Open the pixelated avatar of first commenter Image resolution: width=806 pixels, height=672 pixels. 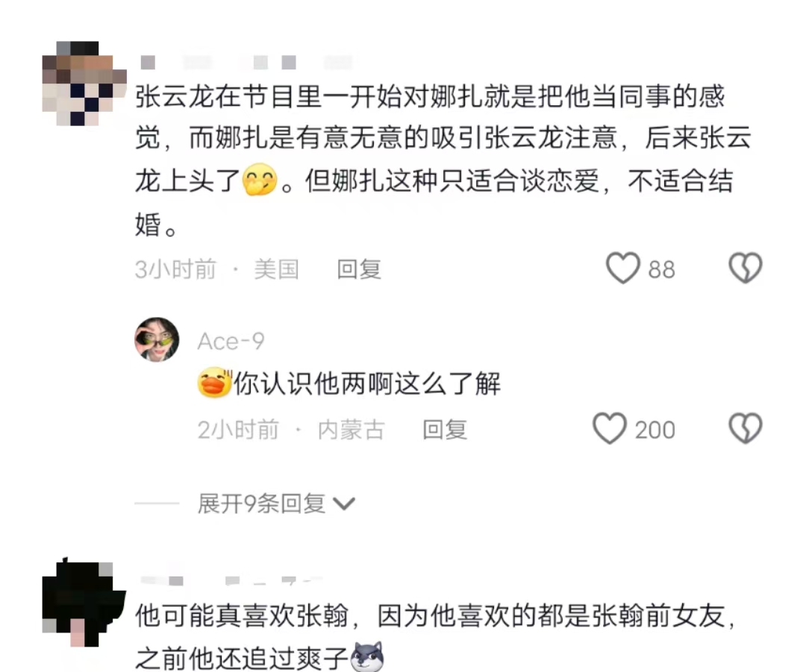(84, 84)
